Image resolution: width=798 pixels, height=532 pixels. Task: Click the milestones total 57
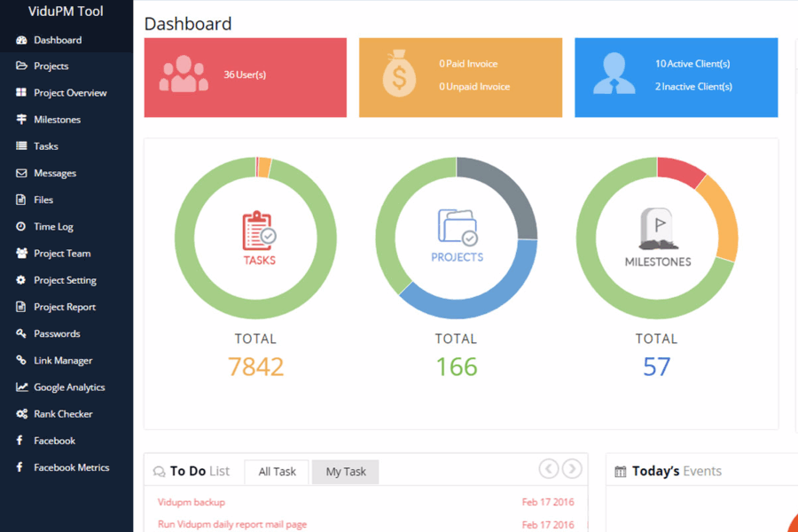656,366
